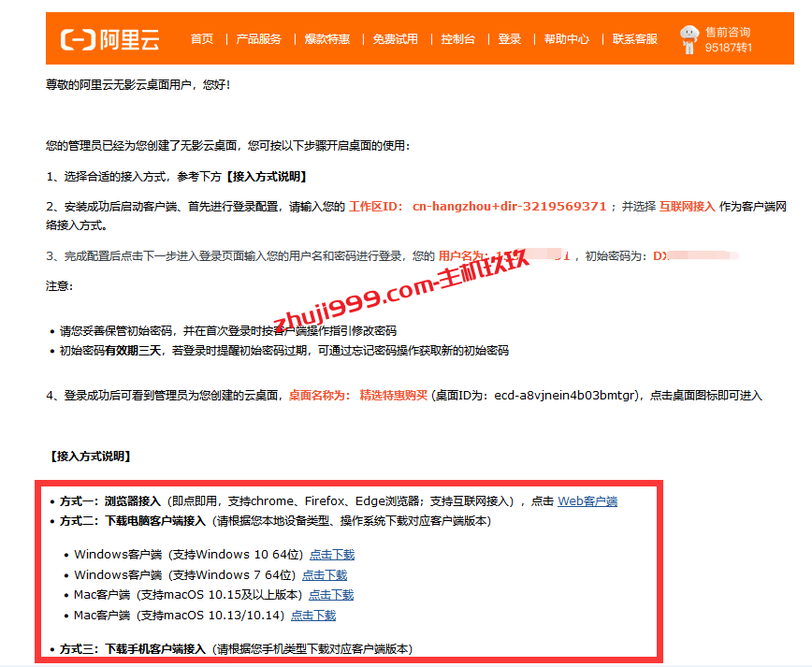Screen dimensions: 812x667
Task: Click the desktop ID ecd-a8vjnein4b03bmtgr
Action: coord(565,396)
